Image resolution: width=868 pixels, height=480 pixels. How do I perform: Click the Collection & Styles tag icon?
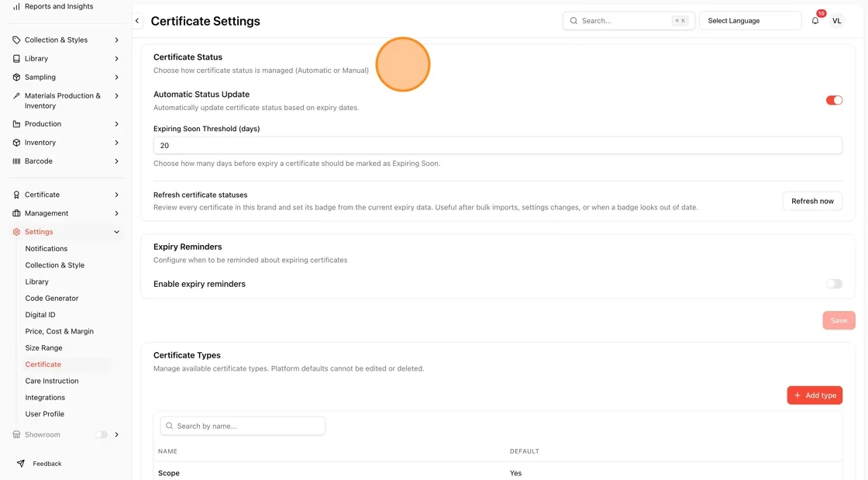tap(16, 40)
